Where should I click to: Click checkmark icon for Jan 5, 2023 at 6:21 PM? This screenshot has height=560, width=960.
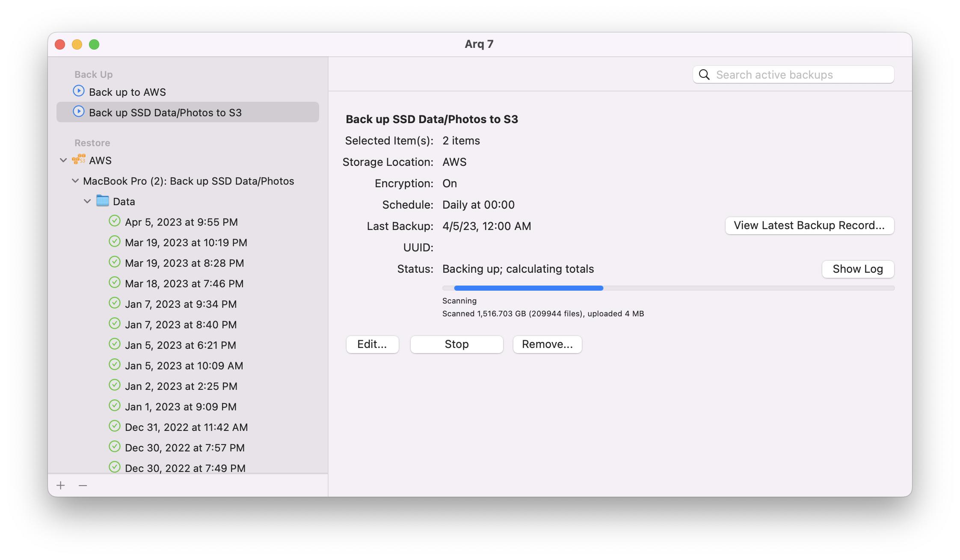click(115, 344)
